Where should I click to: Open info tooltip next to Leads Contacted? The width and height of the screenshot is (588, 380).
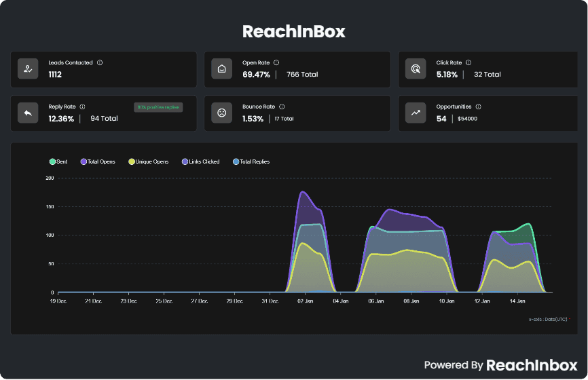(100, 62)
